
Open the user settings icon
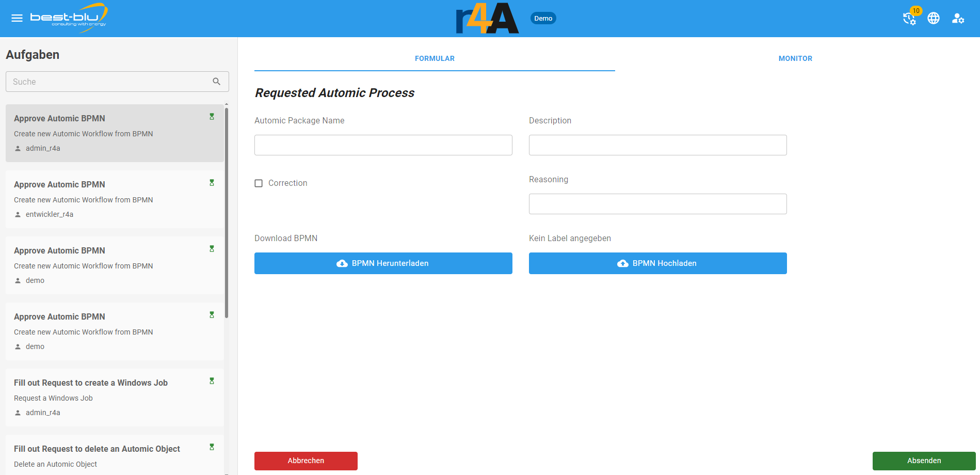point(958,19)
